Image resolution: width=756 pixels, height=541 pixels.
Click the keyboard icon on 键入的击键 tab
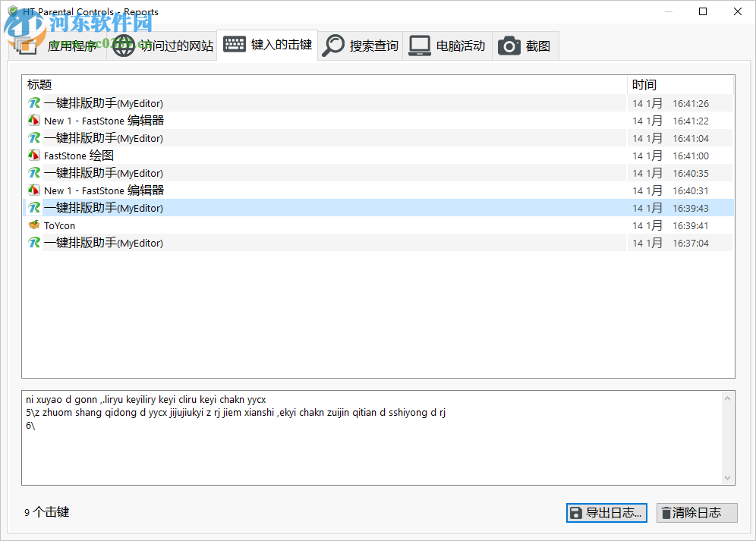236,45
